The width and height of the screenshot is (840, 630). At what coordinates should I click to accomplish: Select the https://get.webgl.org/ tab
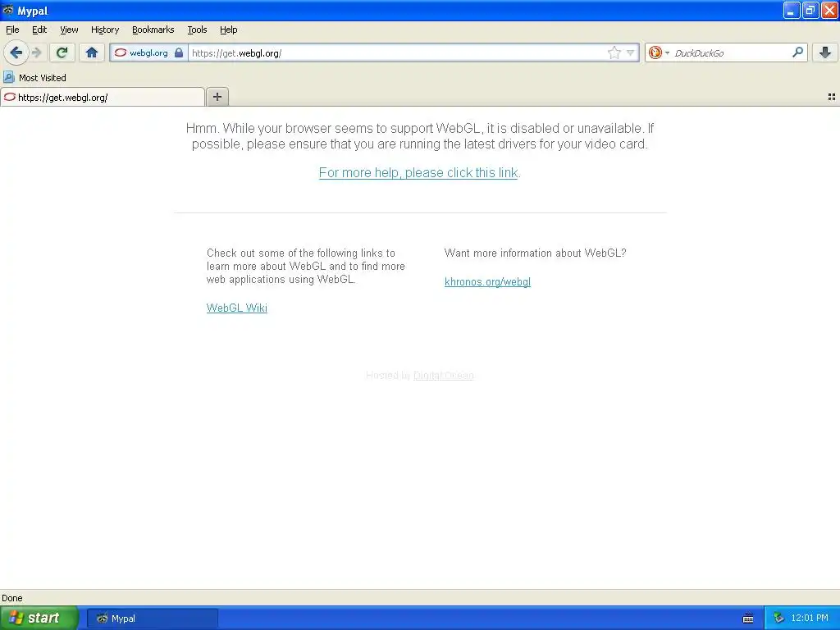tap(103, 97)
